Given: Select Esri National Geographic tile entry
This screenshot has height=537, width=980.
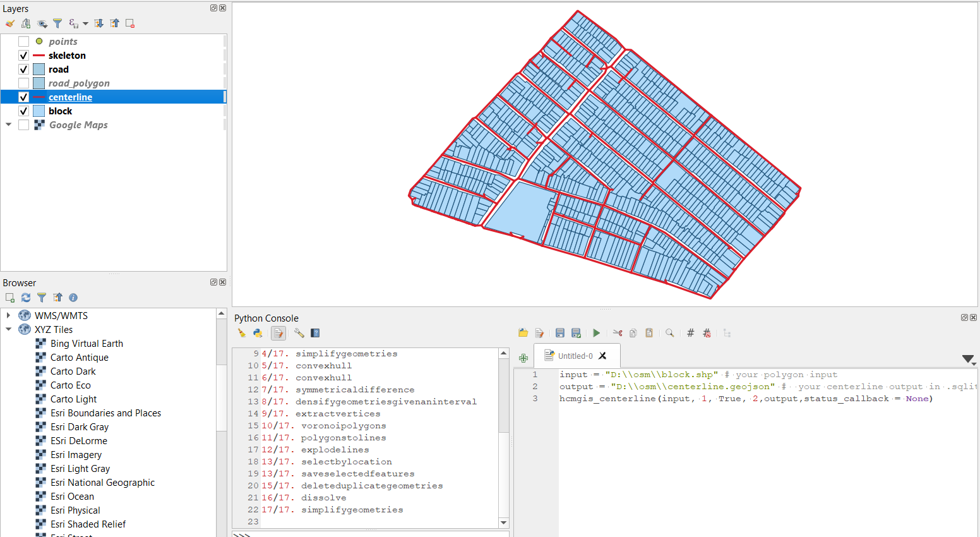Looking at the screenshot, I should 102,483.
